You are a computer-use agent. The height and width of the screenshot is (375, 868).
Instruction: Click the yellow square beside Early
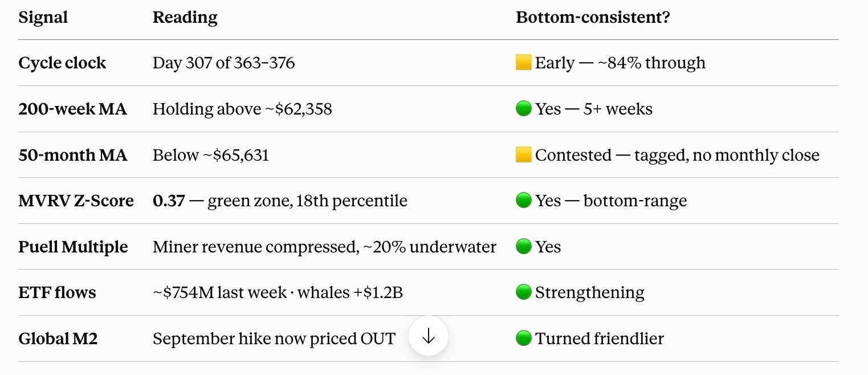[523, 63]
